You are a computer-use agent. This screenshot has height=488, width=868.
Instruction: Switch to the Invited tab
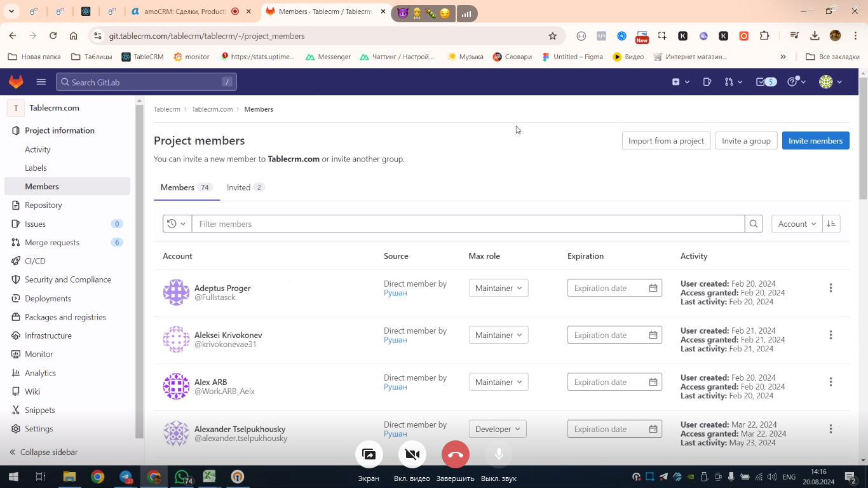click(x=246, y=187)
